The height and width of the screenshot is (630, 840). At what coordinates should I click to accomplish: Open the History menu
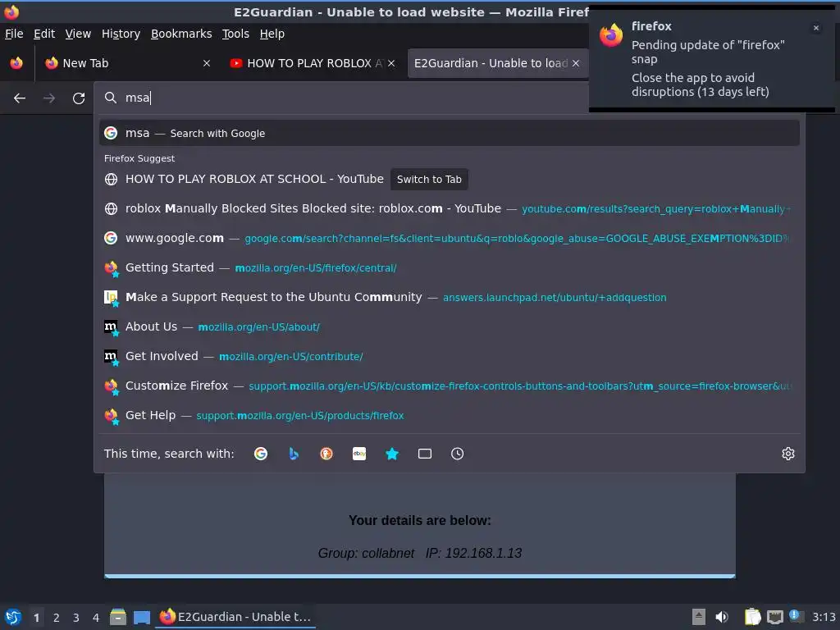point(121,34)
